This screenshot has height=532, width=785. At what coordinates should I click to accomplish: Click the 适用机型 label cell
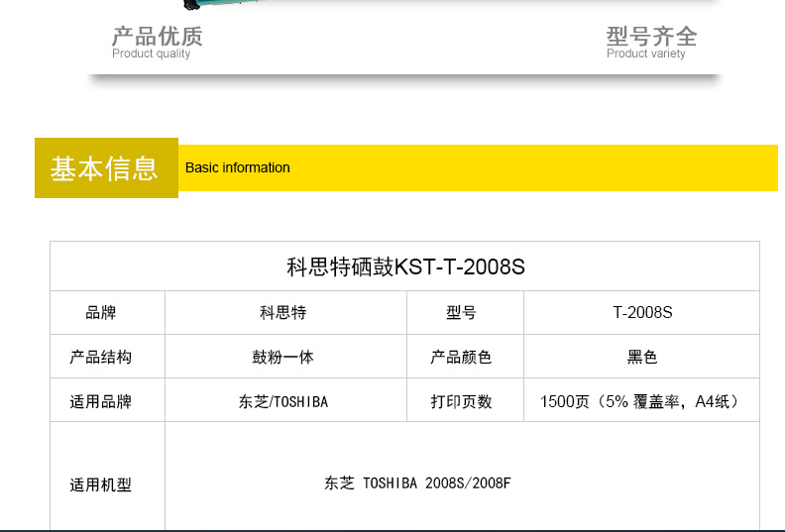pos(108,477)
